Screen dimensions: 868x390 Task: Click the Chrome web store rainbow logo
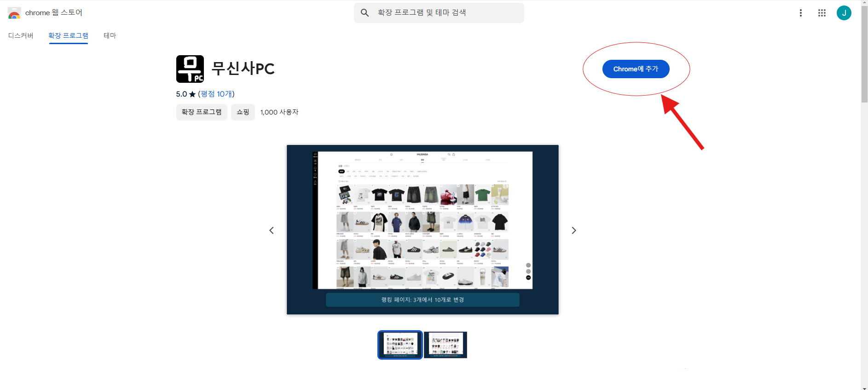(x=14, y=13)
